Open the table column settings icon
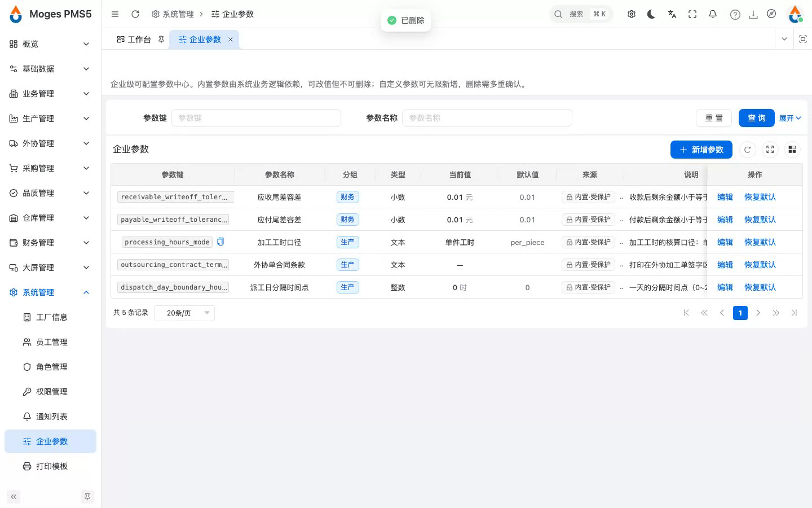812x508 pixels. tap(792, 150)
